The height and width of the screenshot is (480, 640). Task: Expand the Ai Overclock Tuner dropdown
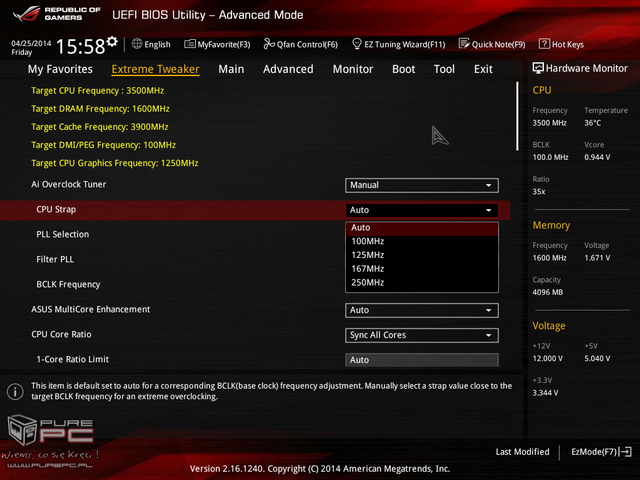click(x=422, y=185)
